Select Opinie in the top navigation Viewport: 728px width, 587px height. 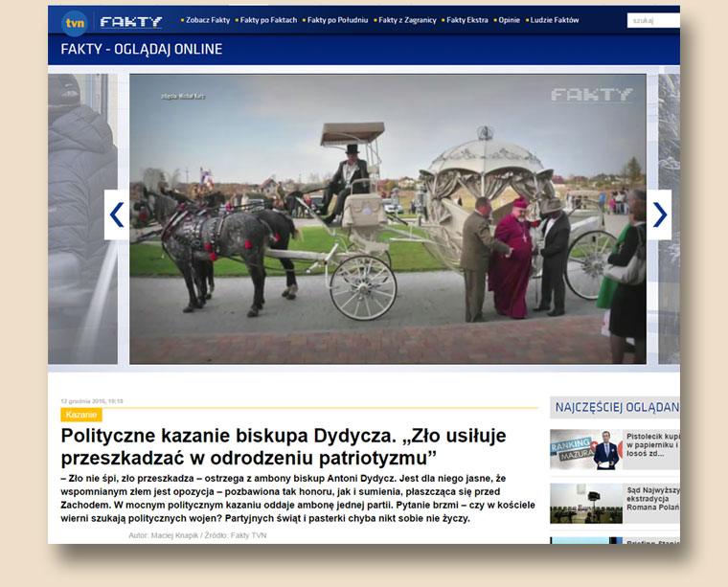(x=509, y=20)
